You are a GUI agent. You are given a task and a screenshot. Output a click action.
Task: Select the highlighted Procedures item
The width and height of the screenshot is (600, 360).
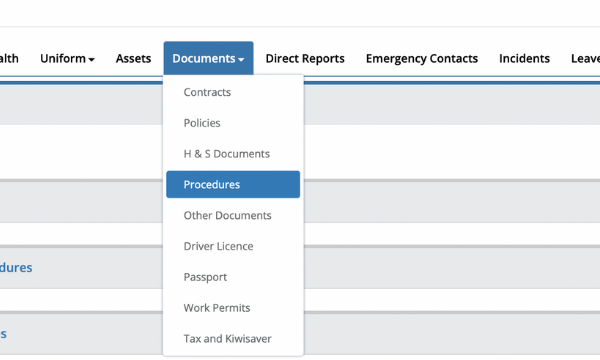233,184
